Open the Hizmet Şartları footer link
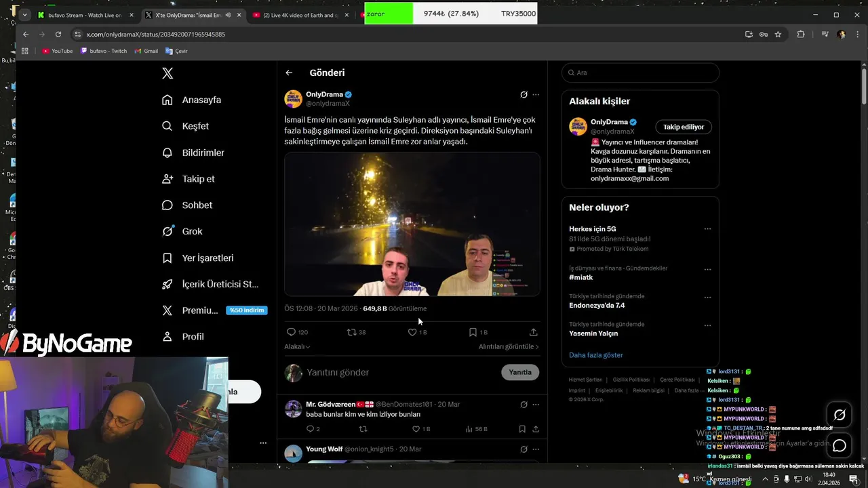This screenshot has width=868, height=488. click(585, 380)
